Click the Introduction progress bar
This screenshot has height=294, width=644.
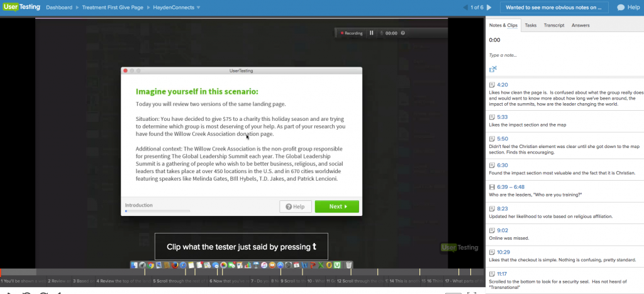pyautogui.click(x=157, y=211)
